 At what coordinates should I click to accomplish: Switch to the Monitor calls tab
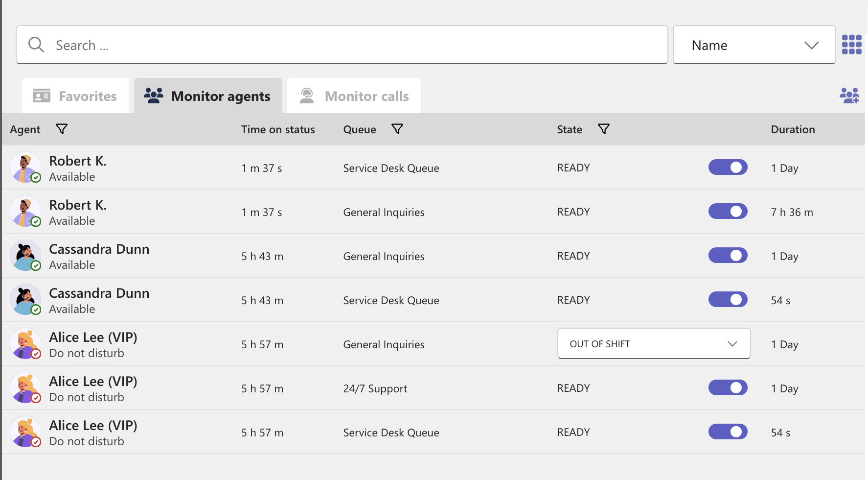(x=354, y=96)
